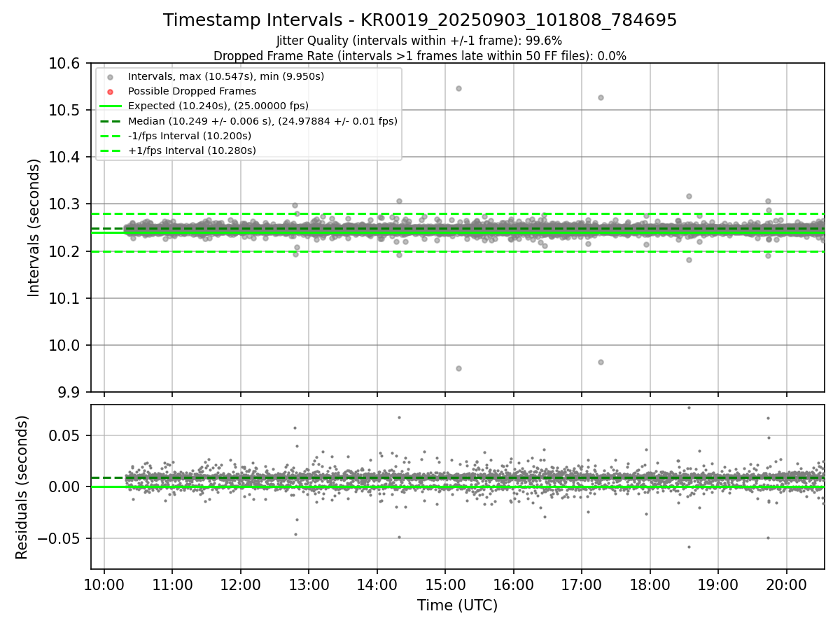
Task: Click the '17:00' x-axis tick label
Action: 582,584
